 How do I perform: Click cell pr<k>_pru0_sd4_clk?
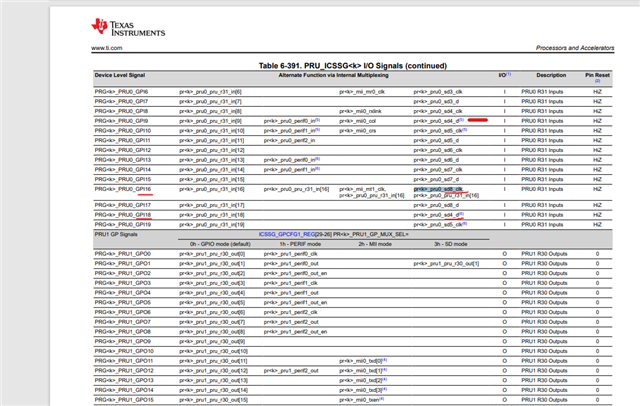[x=438, y=111]
